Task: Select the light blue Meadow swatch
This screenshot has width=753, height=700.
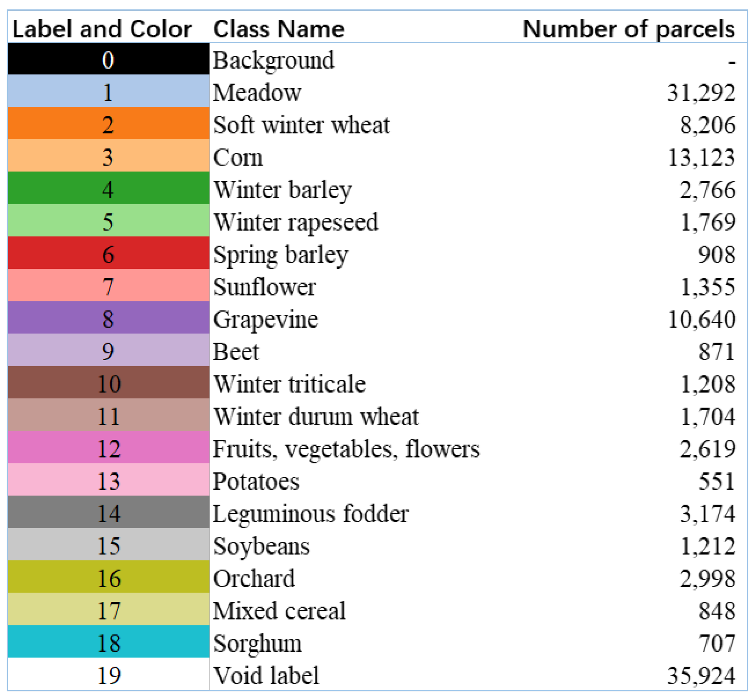Action: [108, 92]
